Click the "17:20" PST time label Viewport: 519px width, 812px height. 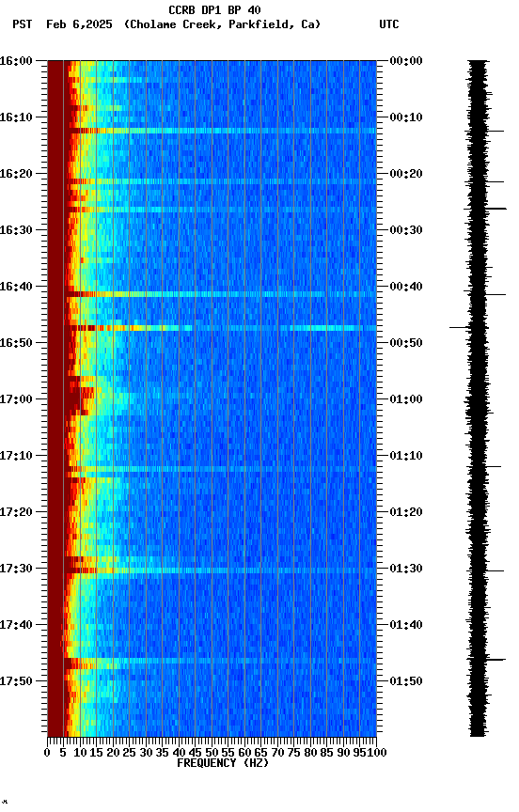tap(16, 513)
